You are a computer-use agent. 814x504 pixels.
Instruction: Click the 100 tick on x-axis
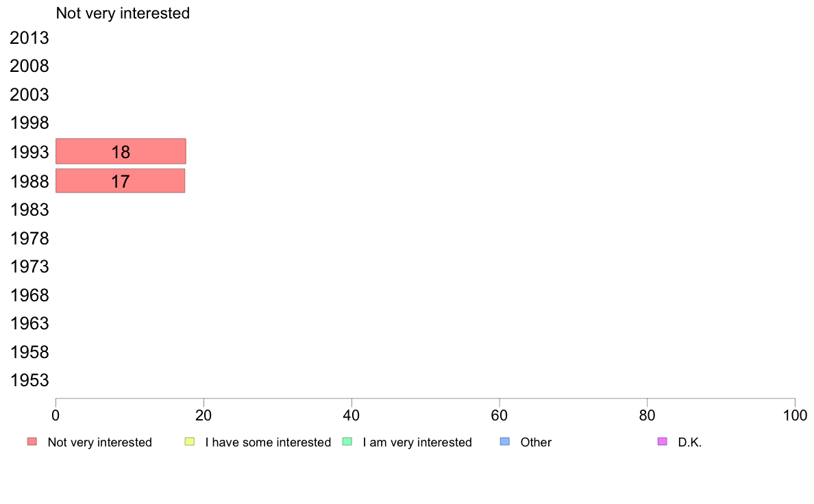click(795, 415)
